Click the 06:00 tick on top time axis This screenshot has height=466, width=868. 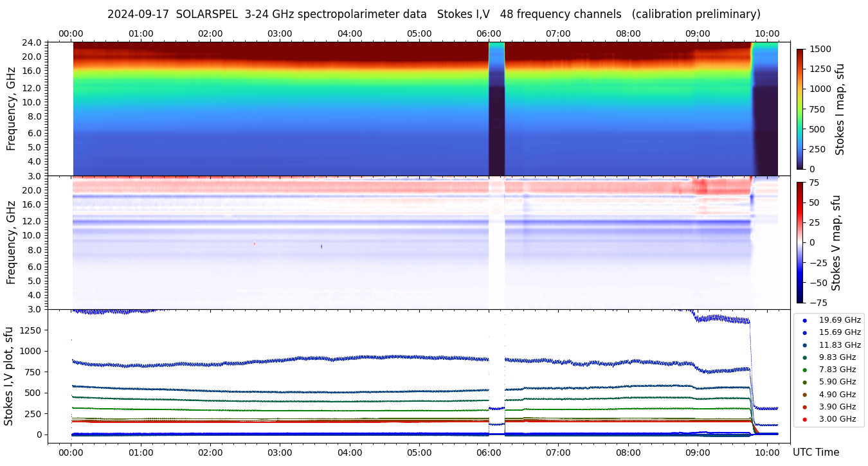(489, 33)
